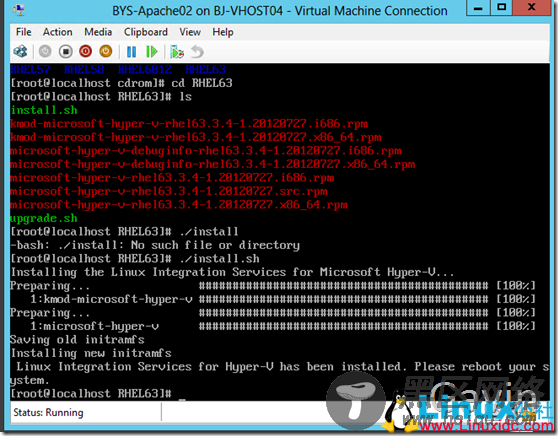The height and width of the screenshot is (436, 558).
Task: Click the 'No such file or directory' error line
Action: [x=155, y=245]
